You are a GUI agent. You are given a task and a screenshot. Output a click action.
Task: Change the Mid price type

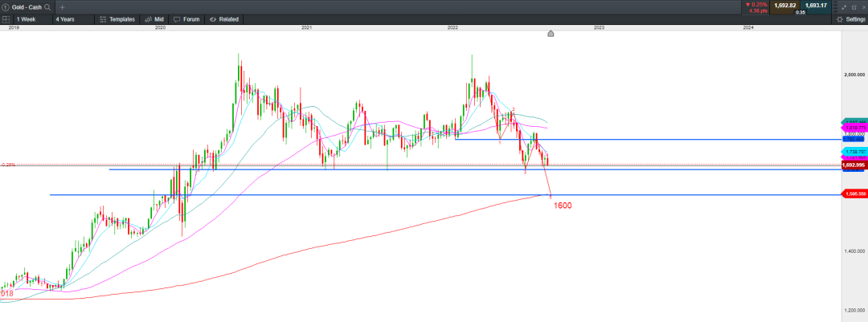[154, 19]
